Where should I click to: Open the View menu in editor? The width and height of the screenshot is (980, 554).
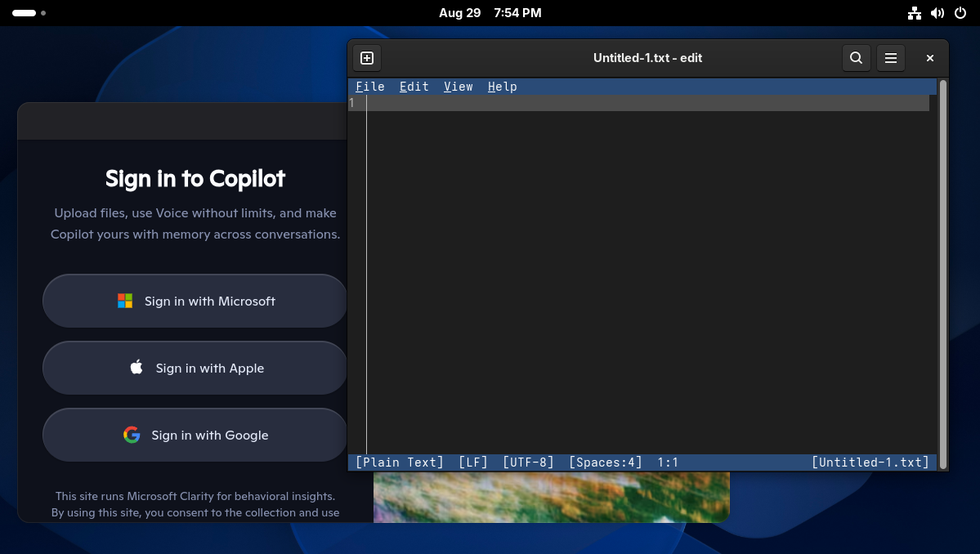(x=459, y=87)
